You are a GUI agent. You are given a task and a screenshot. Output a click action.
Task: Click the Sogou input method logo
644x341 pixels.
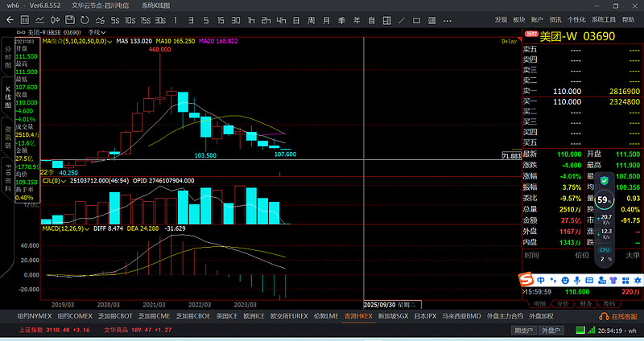526,280
